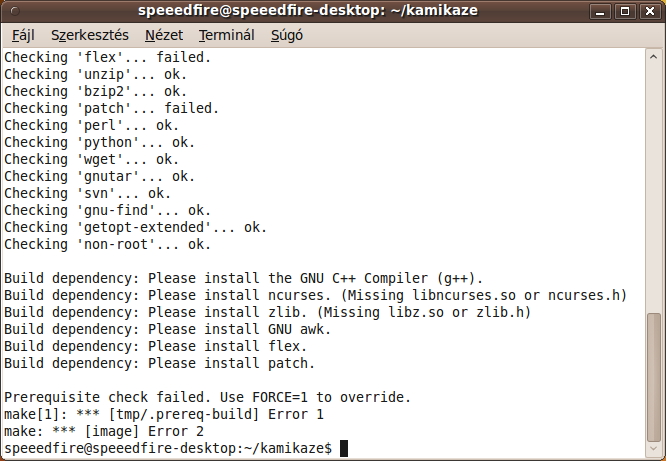Open the Súgó help menu
The image size is (666, 461).
pyautogui.click(x=287, y=35)
